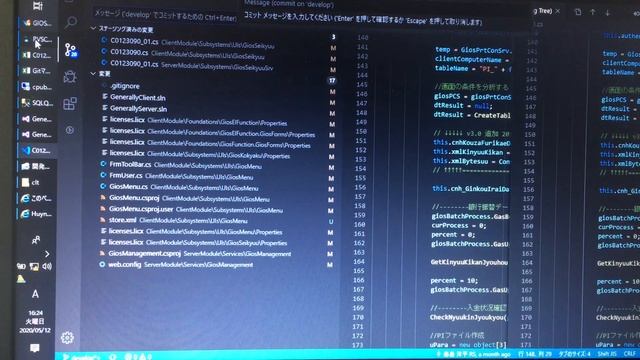Click the circular icon below the Extensions icon
The image size is (640, 360).
pyautogui.click(x=70, y=130)
